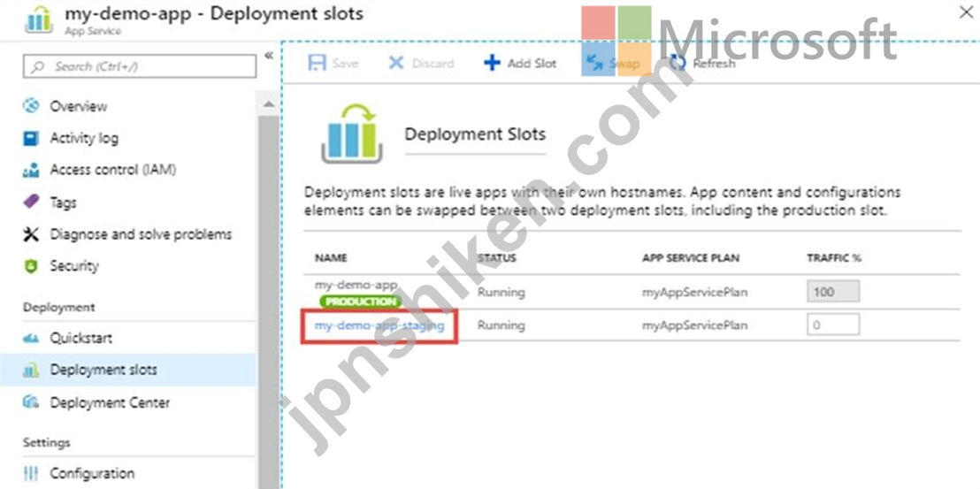Collapse the sidebar with the double chevron

(269, 56)
